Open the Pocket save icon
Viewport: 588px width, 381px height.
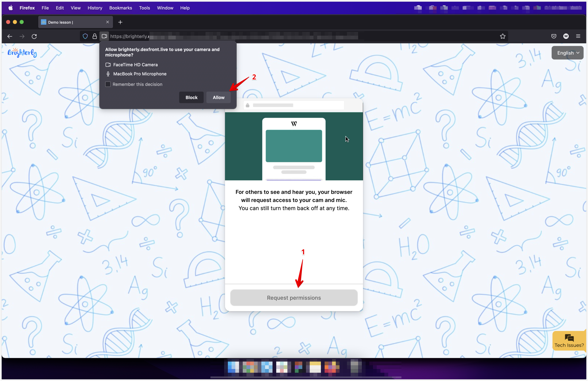point(554,36)
